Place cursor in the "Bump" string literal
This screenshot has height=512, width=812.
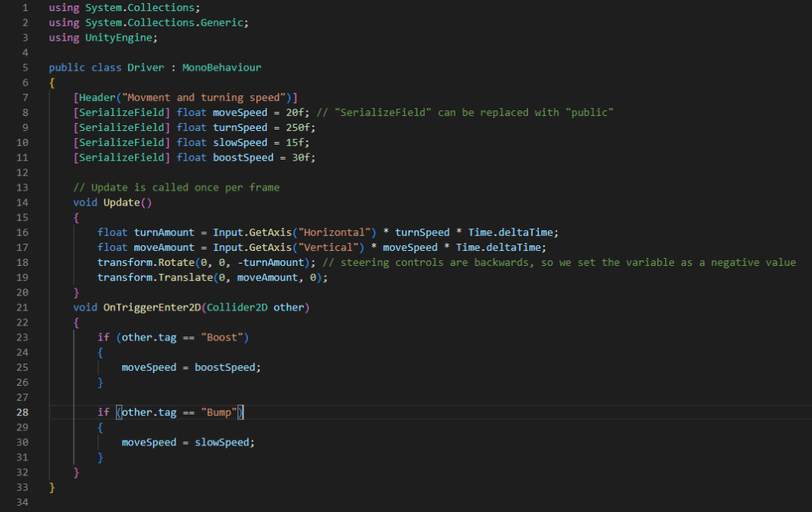(219, 413)
